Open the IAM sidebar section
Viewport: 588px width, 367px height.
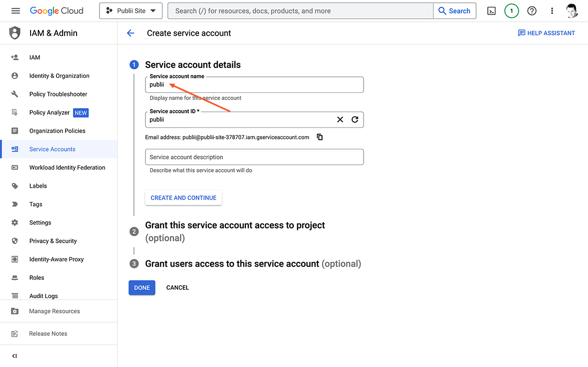(x=34, y=57)
